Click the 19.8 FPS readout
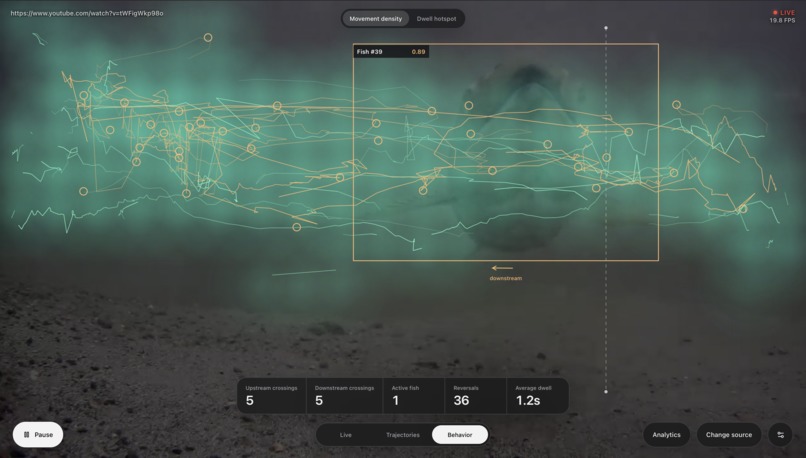 click(782, 21)
